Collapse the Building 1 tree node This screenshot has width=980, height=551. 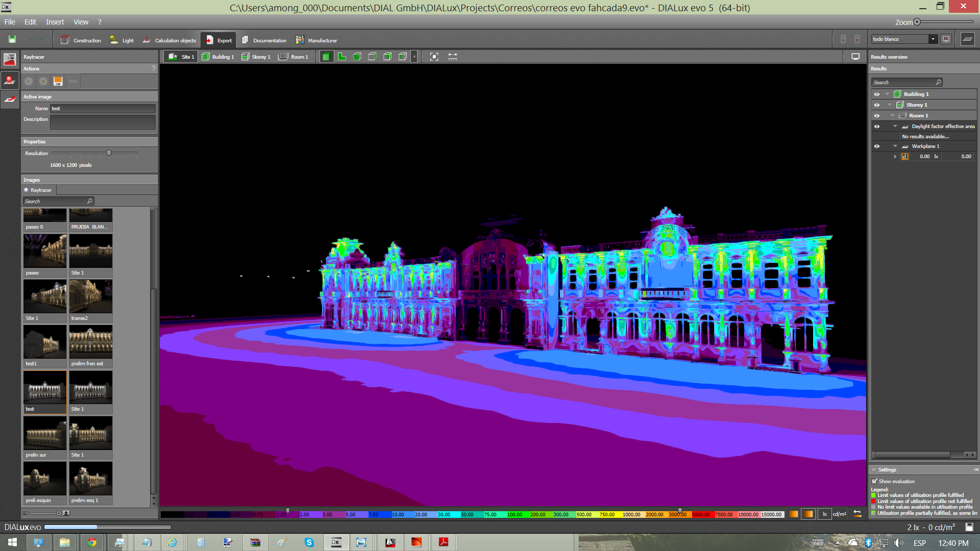(887, 94)
